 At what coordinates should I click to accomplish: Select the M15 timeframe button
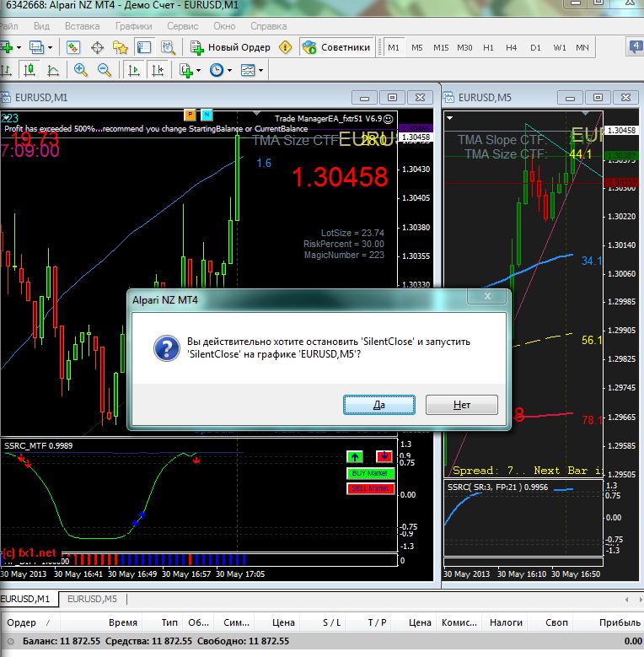[441, 47]
